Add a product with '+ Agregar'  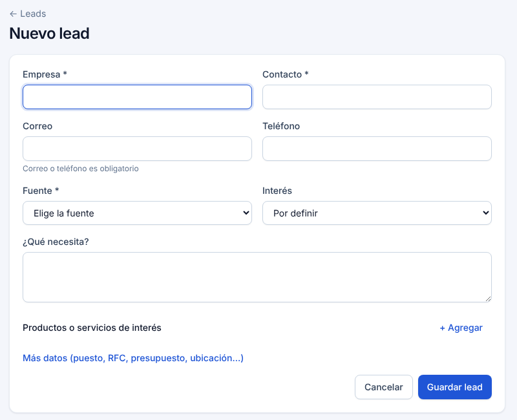click(x=461, y=328)
